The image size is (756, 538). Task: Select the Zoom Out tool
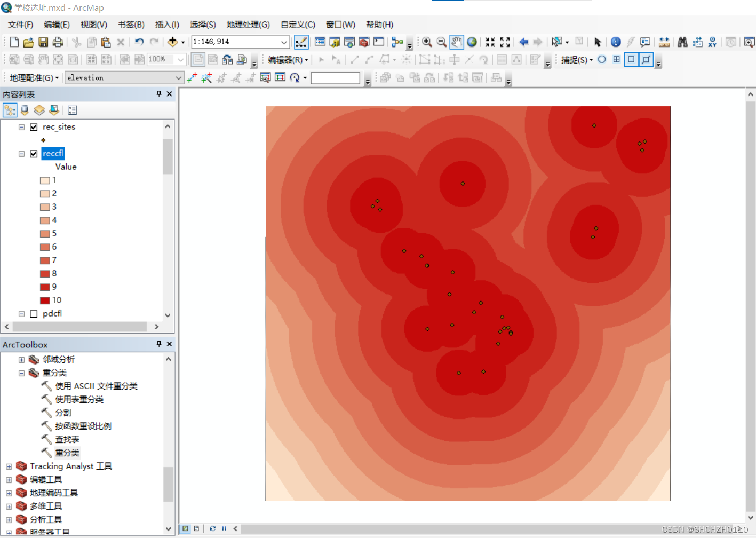click(441, 42)
